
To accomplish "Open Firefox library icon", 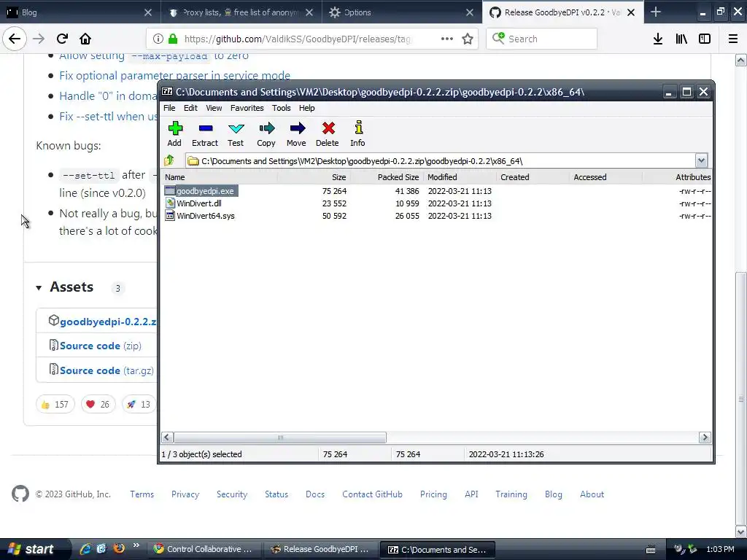I will coord(681,39).
